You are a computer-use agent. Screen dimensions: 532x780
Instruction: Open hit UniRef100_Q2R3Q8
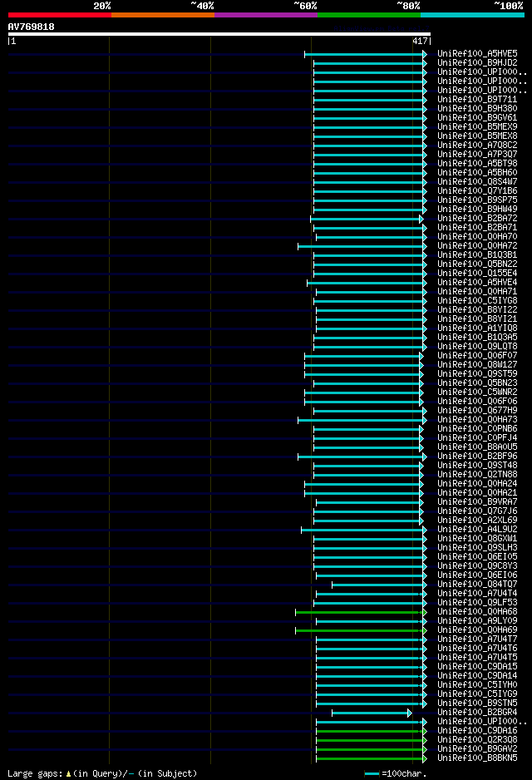[x=477, y=740]
